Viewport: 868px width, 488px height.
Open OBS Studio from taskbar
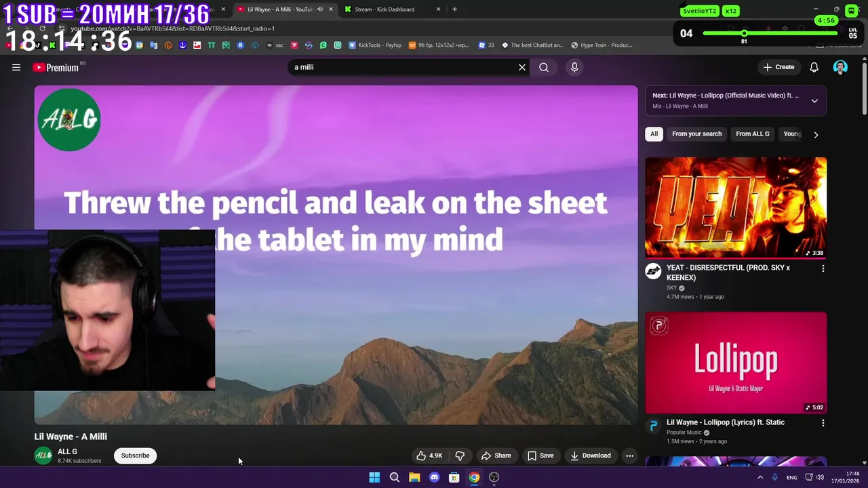(494, 477)
